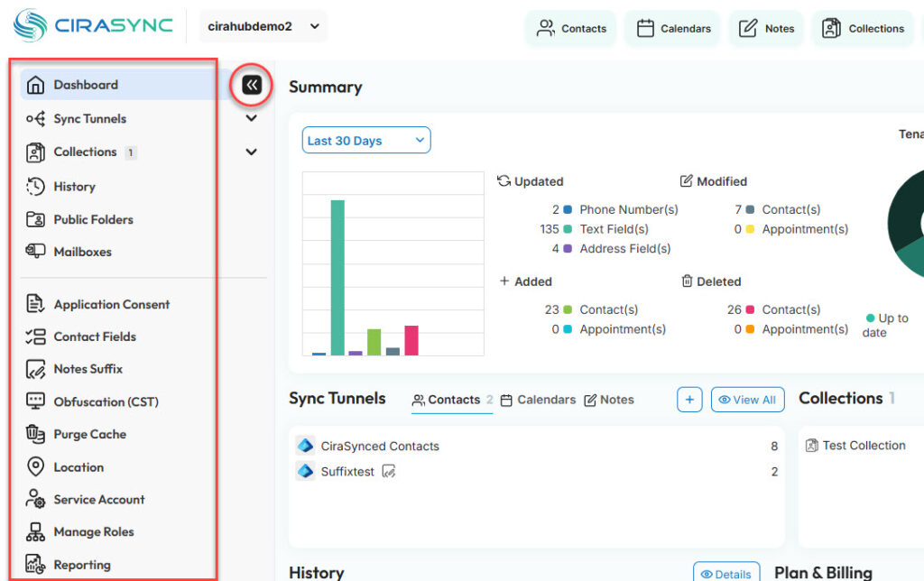This screenshot has width=924, height=581.
Task: Click the notes suffix icon beside Suffixtest
Action: (389, 472)
